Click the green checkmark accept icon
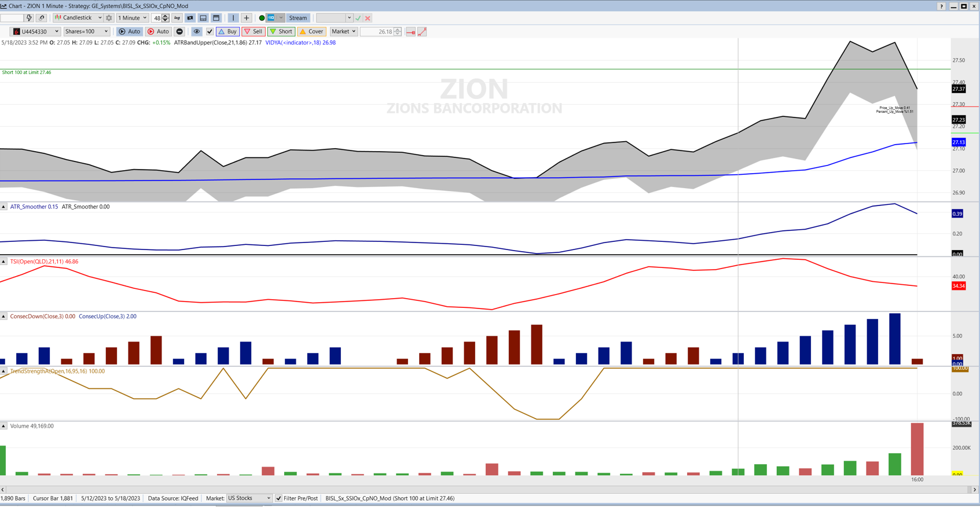 pyautogui.click(x=358, y=18)
